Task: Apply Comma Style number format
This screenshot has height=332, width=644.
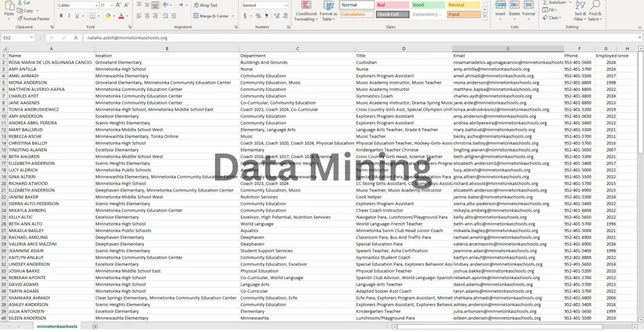Action: click(267, 16)
